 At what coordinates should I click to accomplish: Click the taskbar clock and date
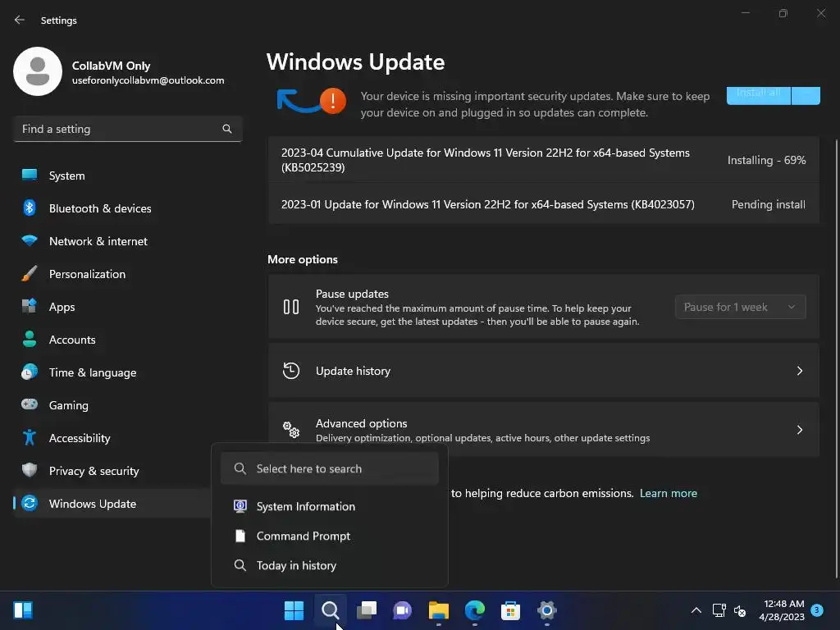point(782,610)
